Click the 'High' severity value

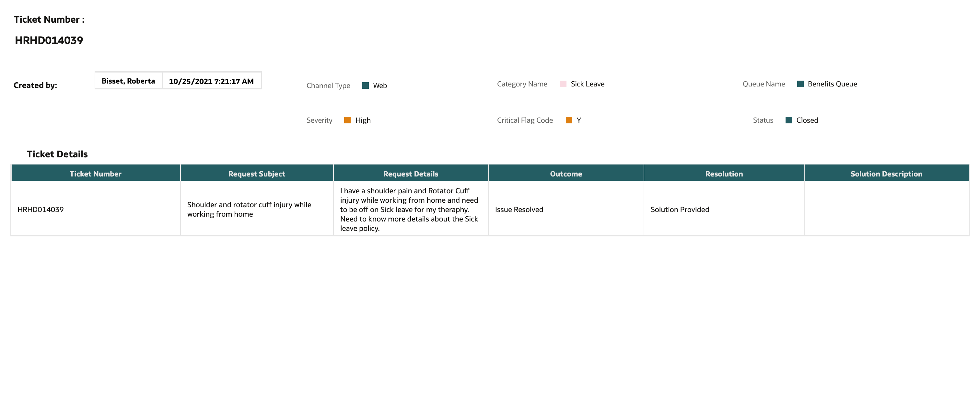click(363, 120)
